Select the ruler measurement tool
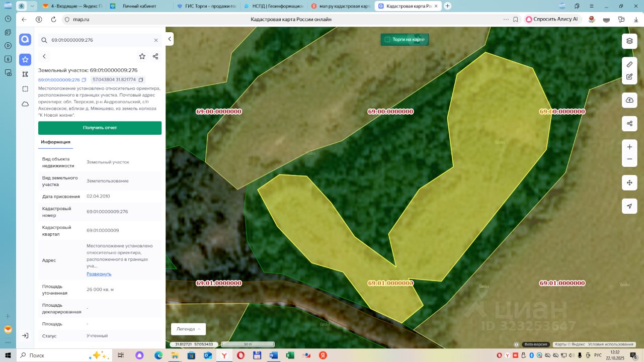Image resolution: width=644 pixels, height=362 pixels. pos(629,64)
